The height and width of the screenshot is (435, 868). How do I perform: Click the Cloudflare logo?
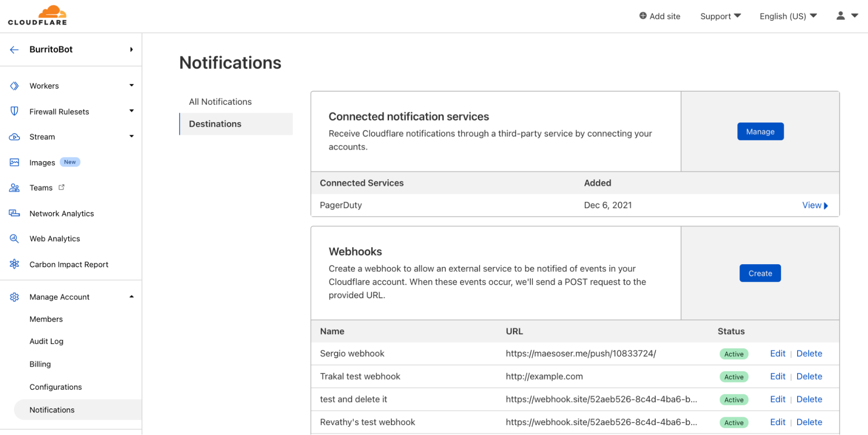click(37, 16)
